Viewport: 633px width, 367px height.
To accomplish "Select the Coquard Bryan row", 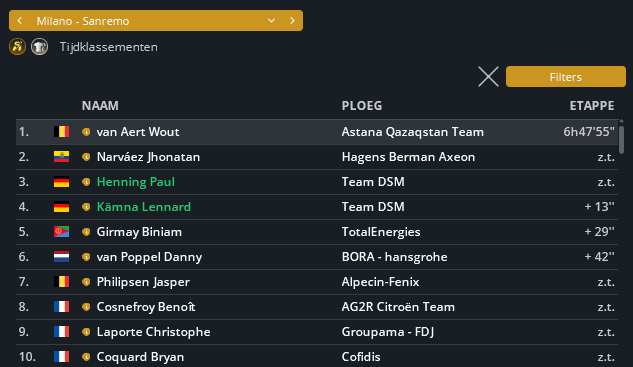I will (x=316, y=357).
